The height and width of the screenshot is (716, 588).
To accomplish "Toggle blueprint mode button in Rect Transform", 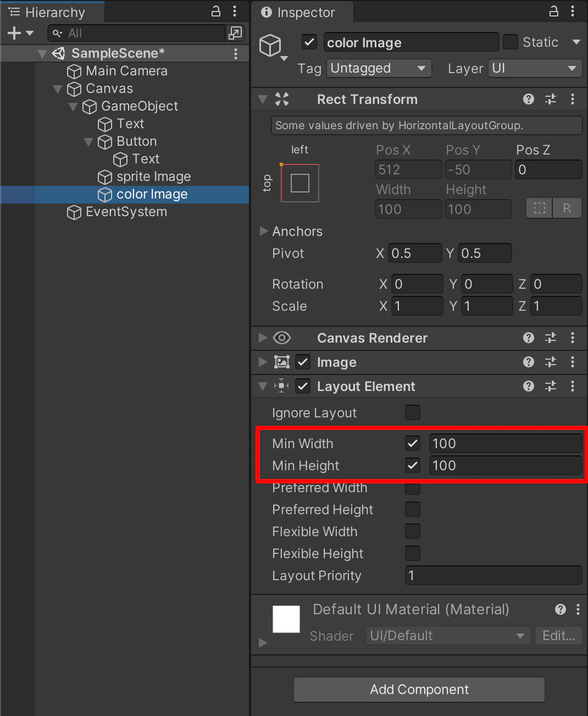I will point(540,208).
